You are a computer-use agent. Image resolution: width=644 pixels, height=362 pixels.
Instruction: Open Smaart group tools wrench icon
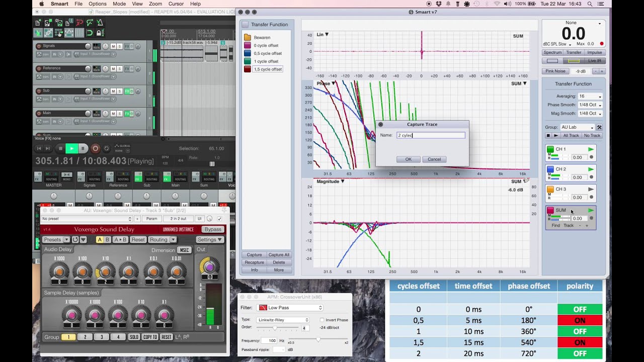pyautogui.click(x=599, y=127)
